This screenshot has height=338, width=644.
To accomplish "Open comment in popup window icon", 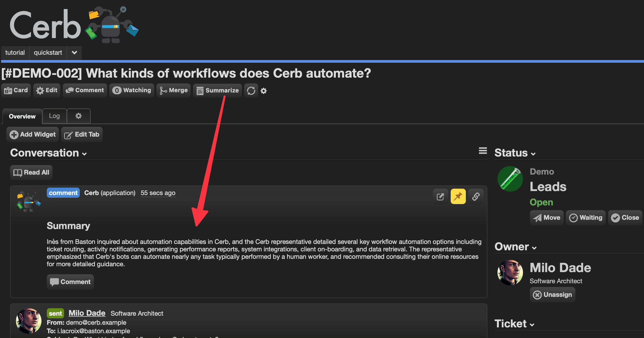I will (440, 197).
